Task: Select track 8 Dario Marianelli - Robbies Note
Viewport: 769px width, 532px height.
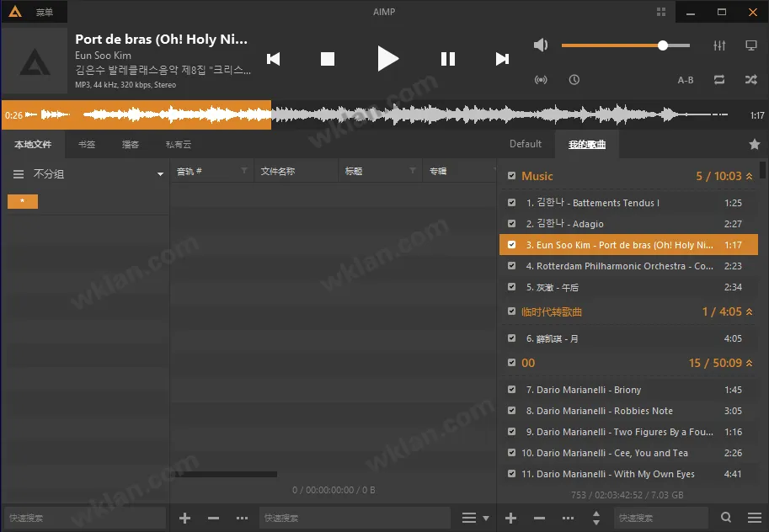Action: pyautogui.click(x=628, y=411)
